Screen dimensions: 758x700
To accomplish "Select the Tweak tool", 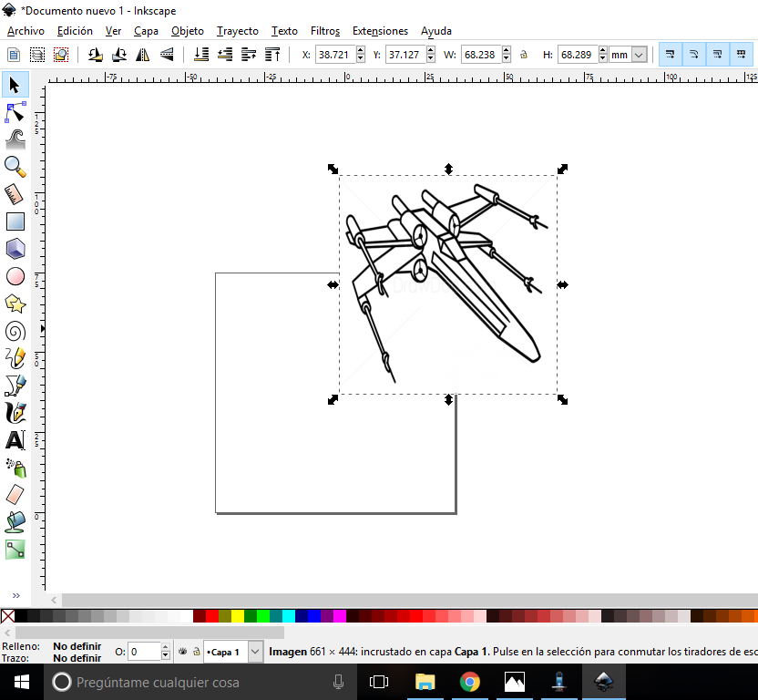I will tap(15, 139).
